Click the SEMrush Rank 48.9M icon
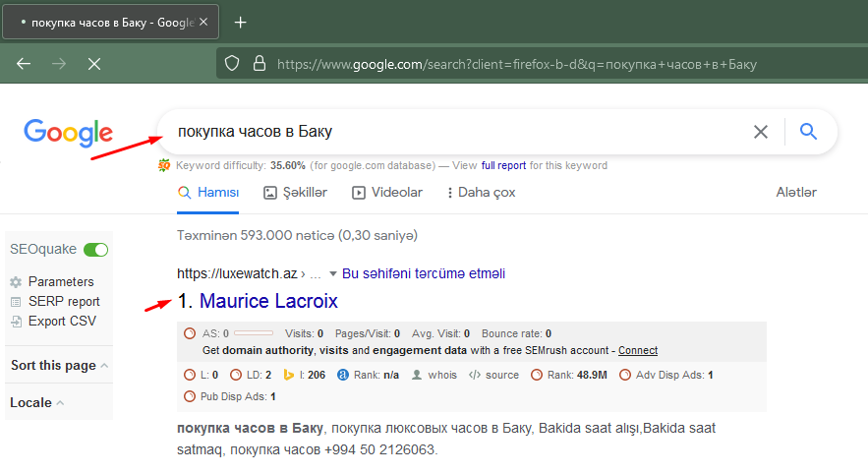Image resolution: width=868 pixels, height=474 pixels. click(537, 375)
